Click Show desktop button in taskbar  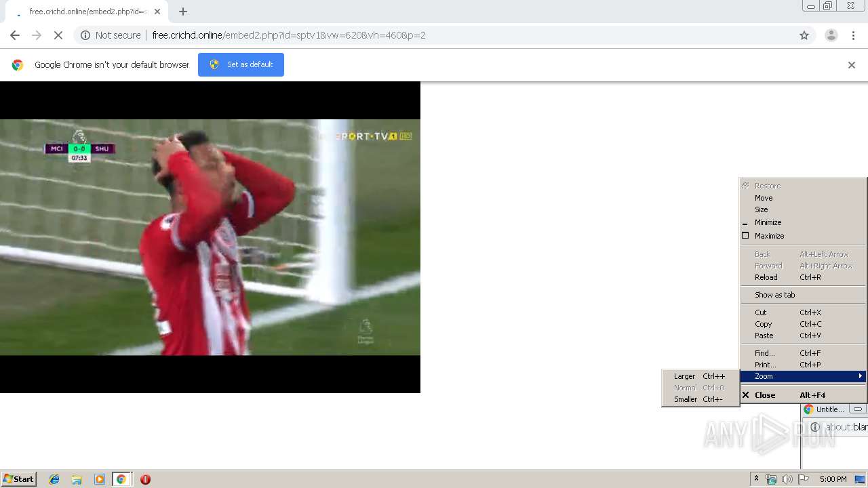pyautogui.click(x=860, y=479)
